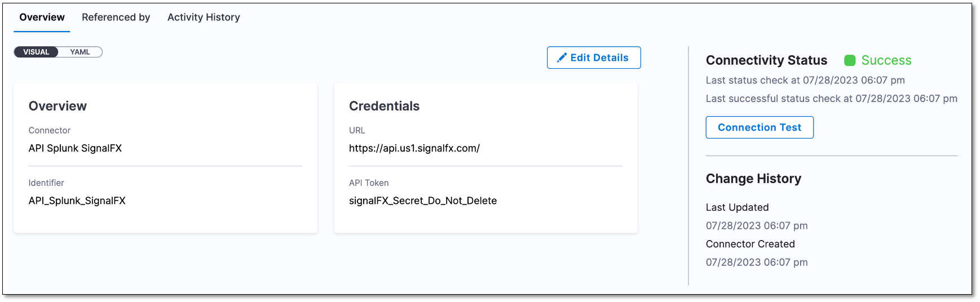The height and width of the screenshot is (302, 980).
Task: Switch to the Activity History tab
Action: (x=204, y=17)
